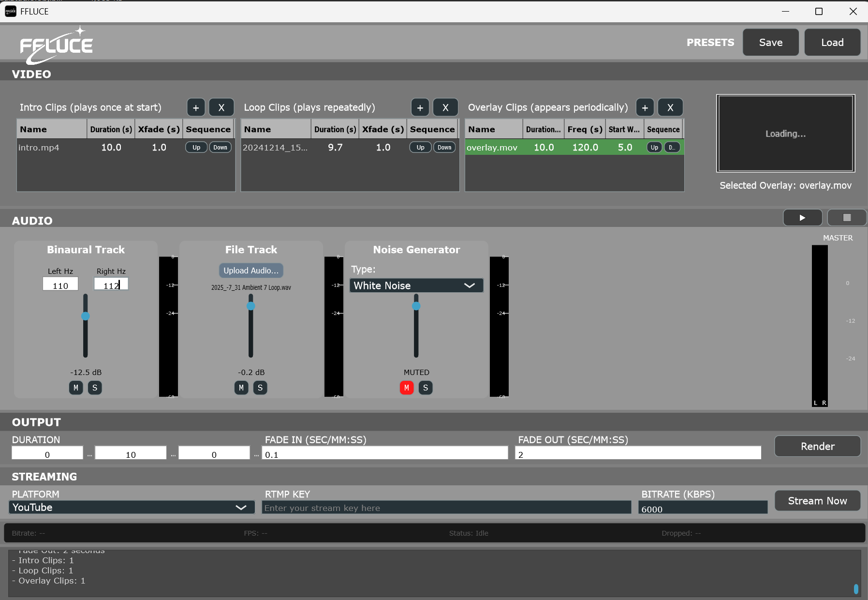868x600 pixels.
Task: Remove loop clip with X button
Action: click(445, 107)
